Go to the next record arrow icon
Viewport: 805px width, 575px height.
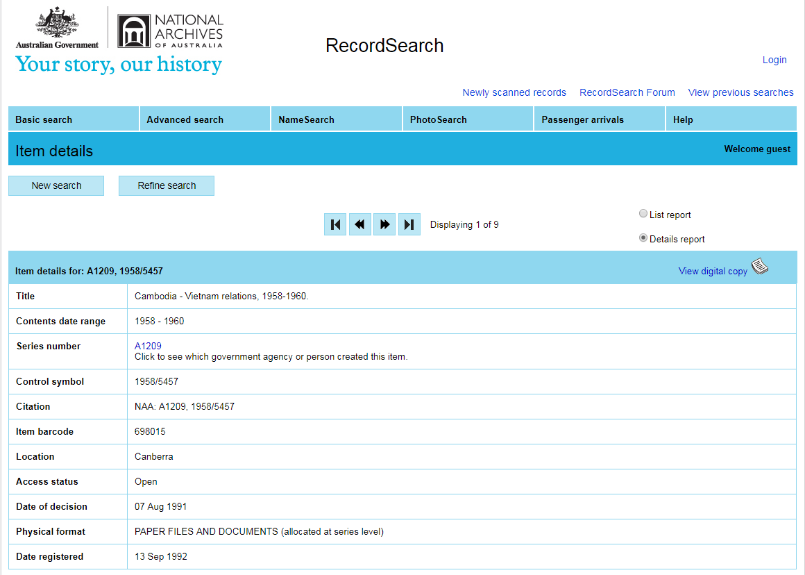click(384, 225)
